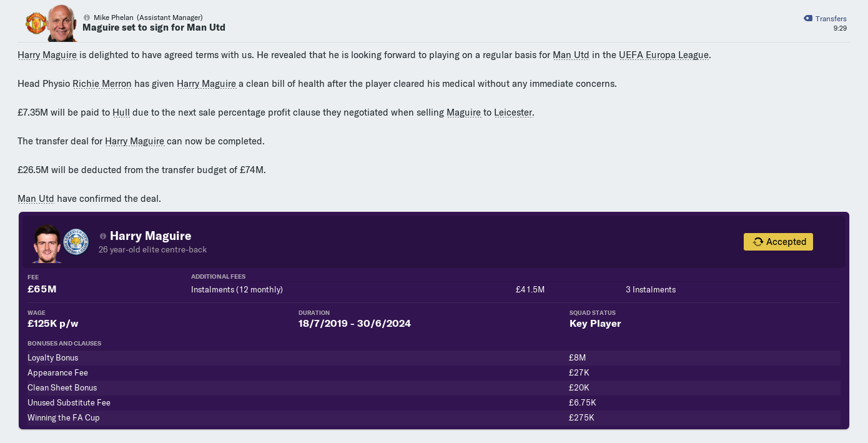
Task: Click the info icon beside the Harry Maguire card heading
Action: 103,236
